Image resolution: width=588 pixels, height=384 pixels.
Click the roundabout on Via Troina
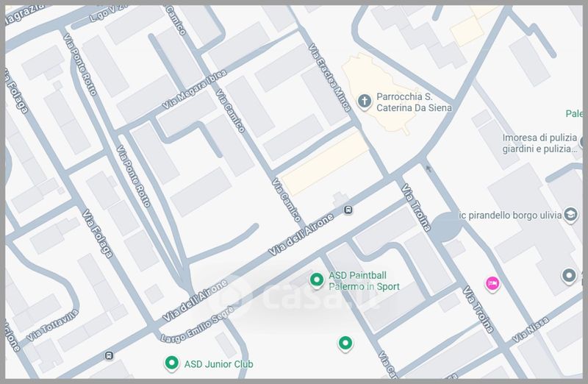point(445,228)
